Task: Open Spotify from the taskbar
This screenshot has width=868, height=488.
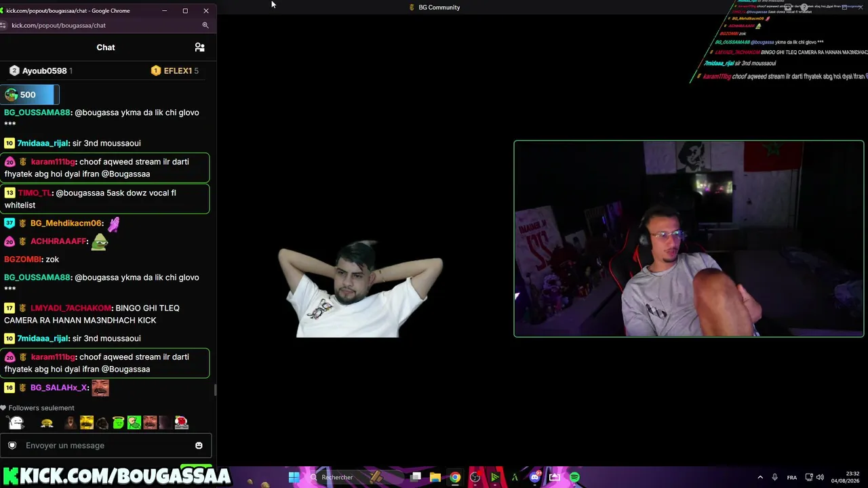Action: click(574, 477)
